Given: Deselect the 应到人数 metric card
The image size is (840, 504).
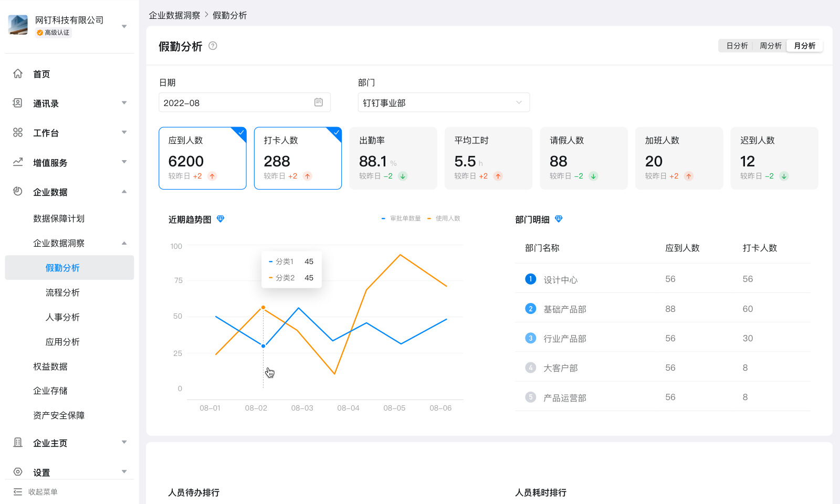Looking at the screenshot, I should 202,158.
